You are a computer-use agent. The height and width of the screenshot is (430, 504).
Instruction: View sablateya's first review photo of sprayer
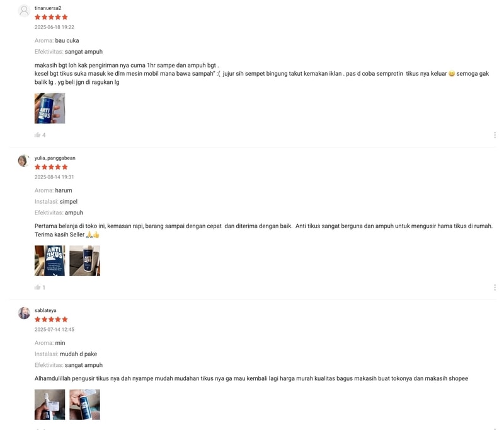tap(50, 405)
